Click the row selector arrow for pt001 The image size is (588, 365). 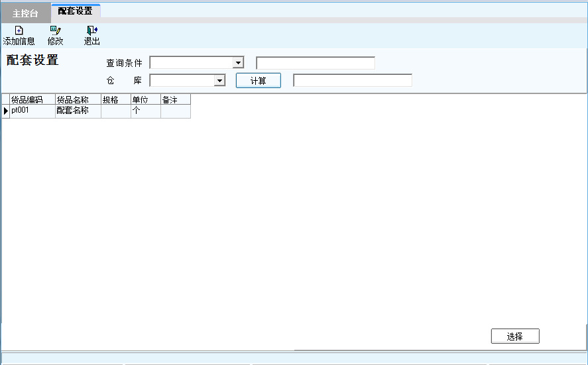[5, 111]
